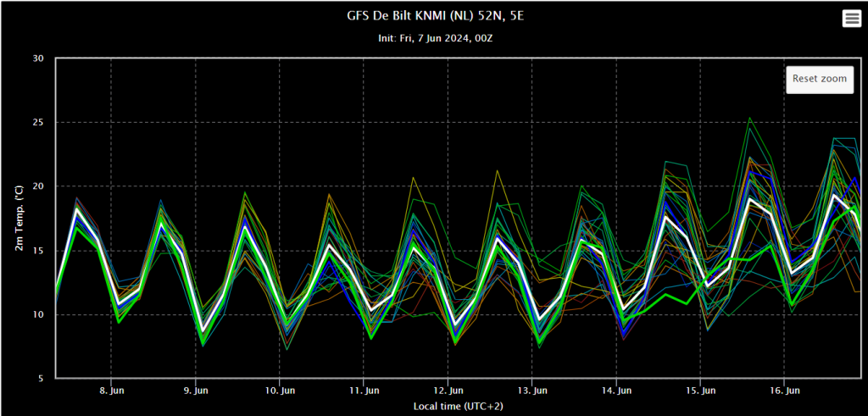
Task: Open the chart context hamburger menu
Action: point(851,19)
